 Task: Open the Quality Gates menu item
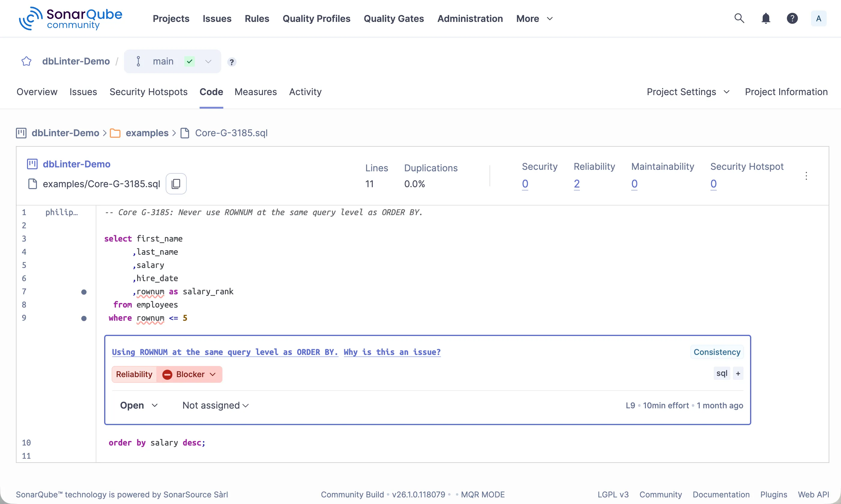393,18
